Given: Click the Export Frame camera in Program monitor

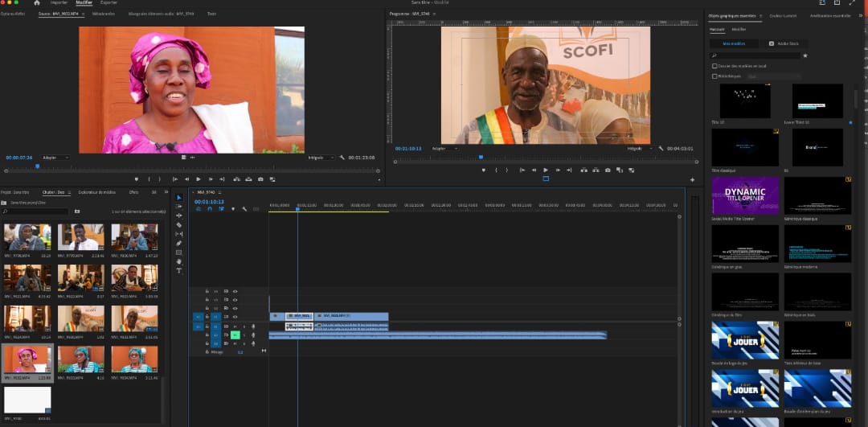Looking at the screenshot, I should [x=608, y=170].
